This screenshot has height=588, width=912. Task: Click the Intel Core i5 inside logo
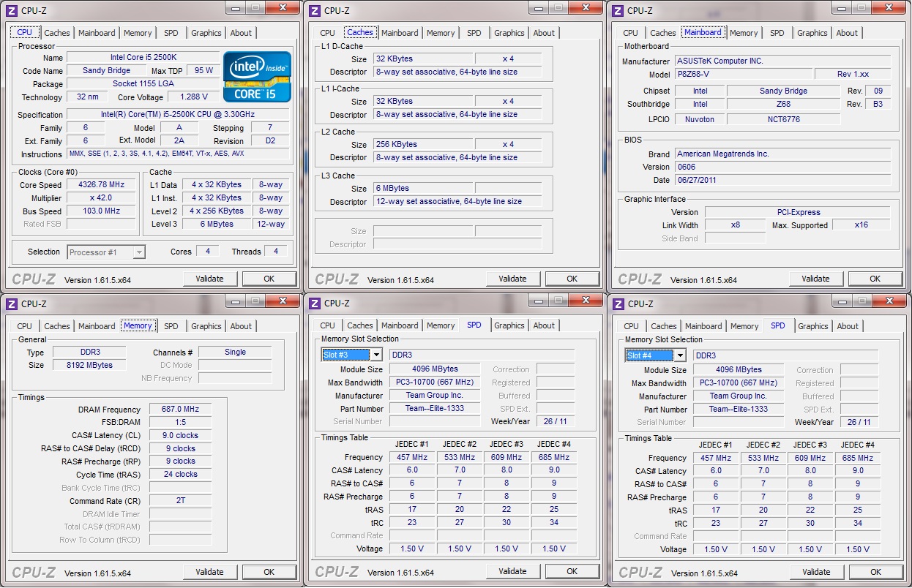(x=257, y=77)
